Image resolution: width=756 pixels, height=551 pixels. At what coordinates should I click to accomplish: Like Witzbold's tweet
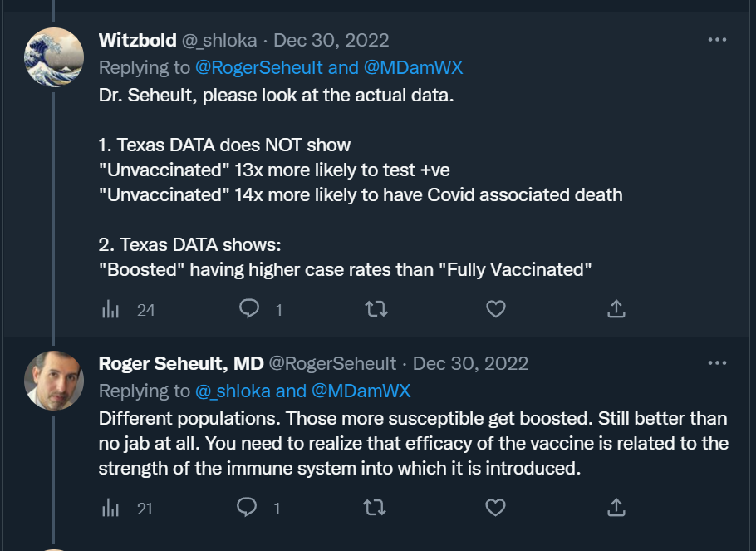point(495,308)
